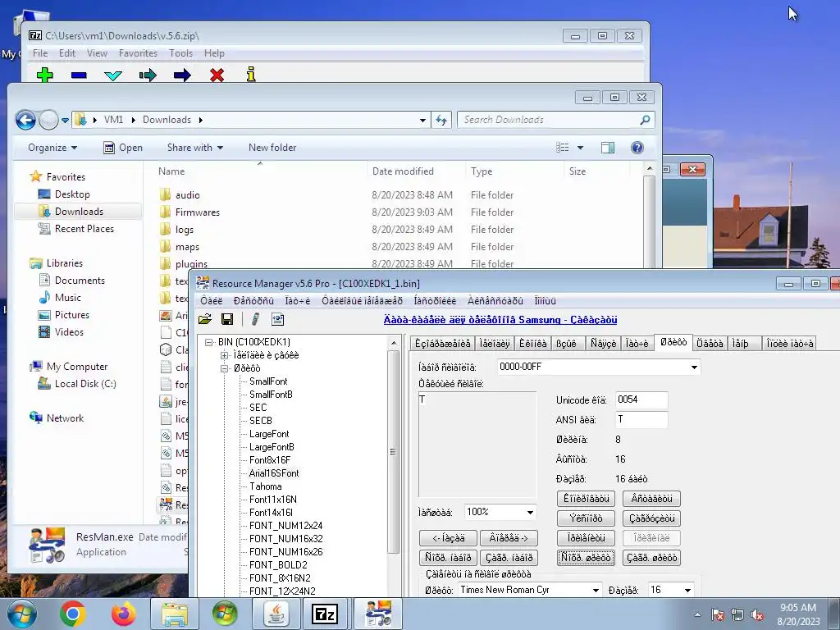The width and height of the screenshot is (840, 630).
Task: Open the 100% scale dropdown
Action: pos(530,512)
